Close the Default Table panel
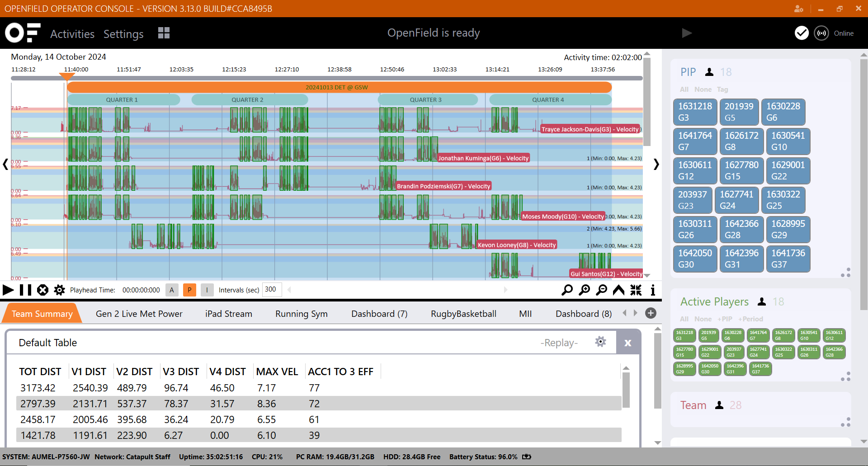Image resolution: width=868 pixels, height=466 pixels. pyautogui.click(x=628, y=343)
